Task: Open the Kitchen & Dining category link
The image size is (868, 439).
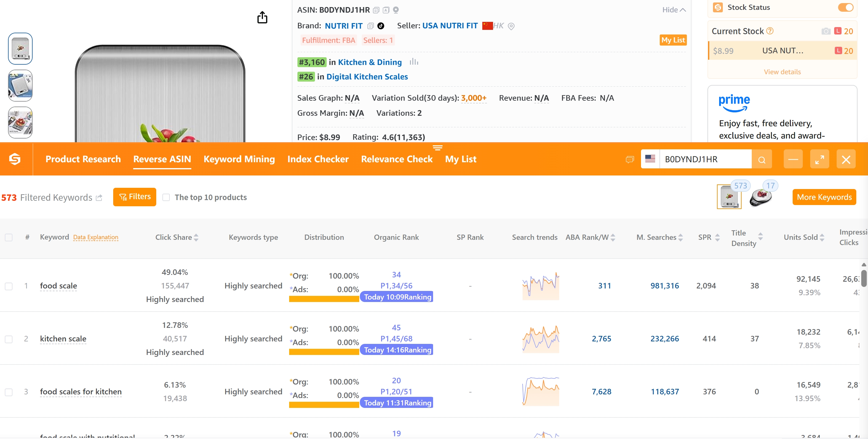Action: (370, 62)
